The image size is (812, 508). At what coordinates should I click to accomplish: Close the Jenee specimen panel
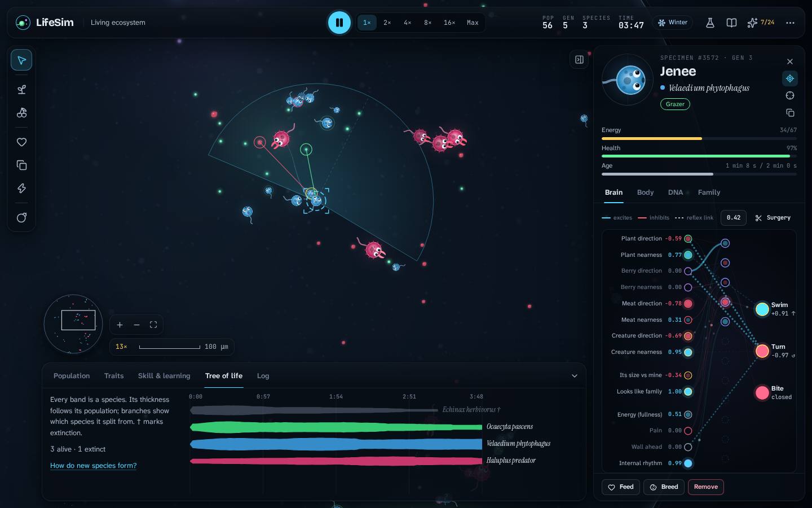(x=790, y=62)
